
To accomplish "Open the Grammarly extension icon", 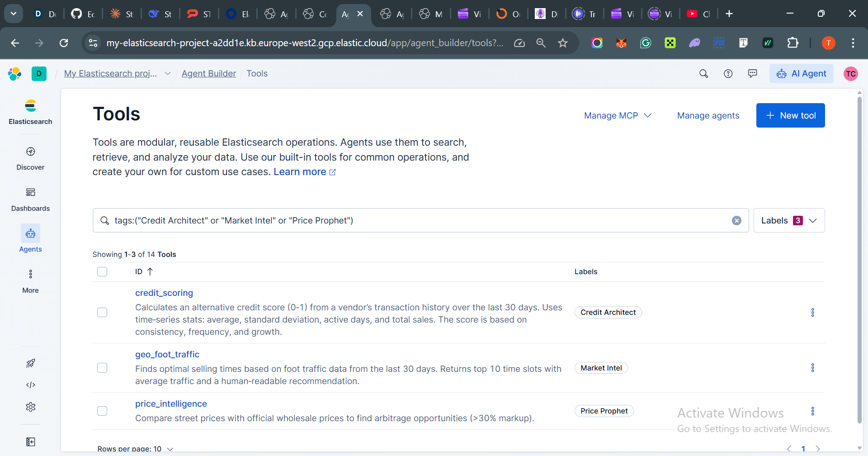I will tap(646, 43).
